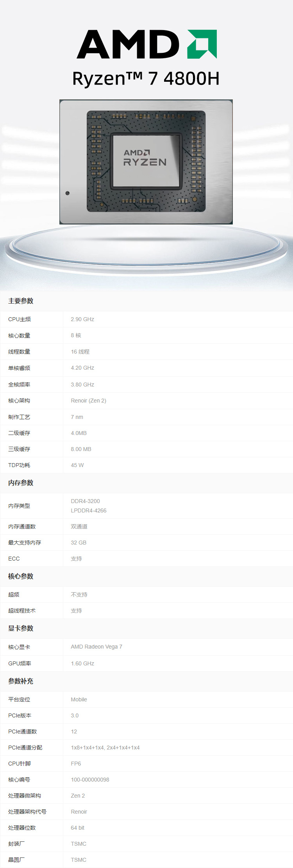The image size is (293, 868).
Task: Select the AMD Radeon Vega 7 value
Action: point(96,647)
